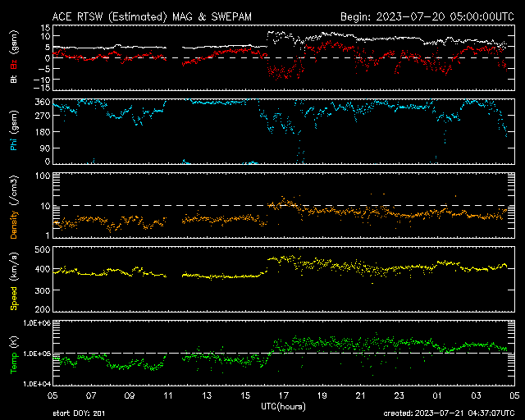Screen dimensions: 525x420
Task: Select hour 01 on the time axis
Action: point(438,395)
